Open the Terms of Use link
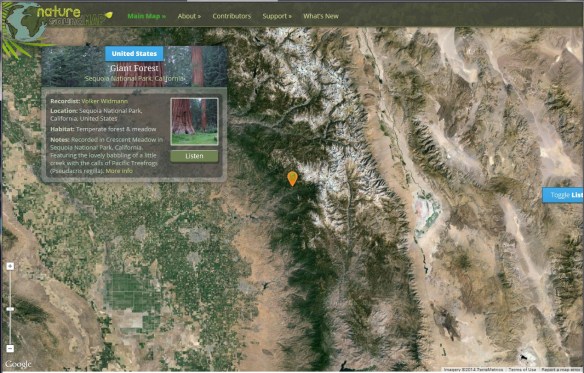 (521, 370)
